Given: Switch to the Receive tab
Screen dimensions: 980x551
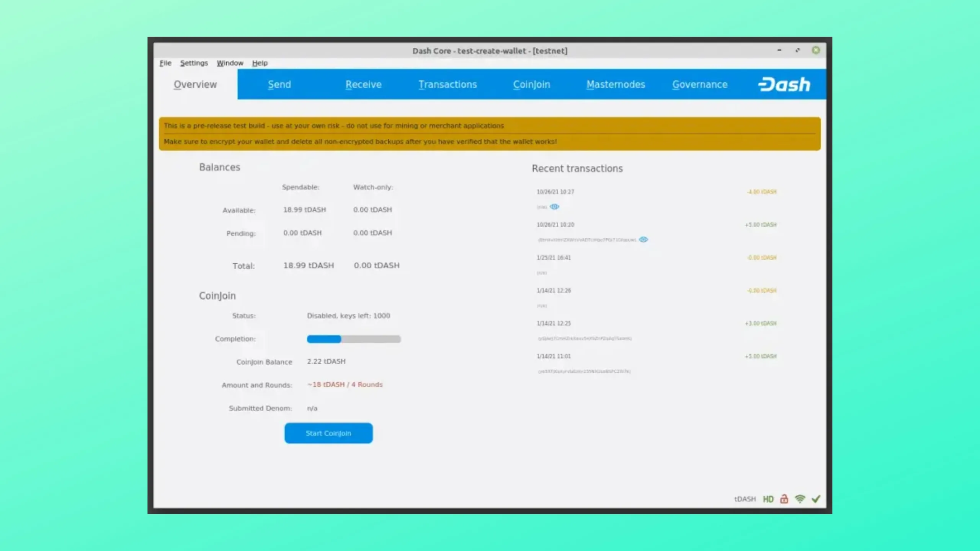Looking at the screenshot, I should [363, 85].
